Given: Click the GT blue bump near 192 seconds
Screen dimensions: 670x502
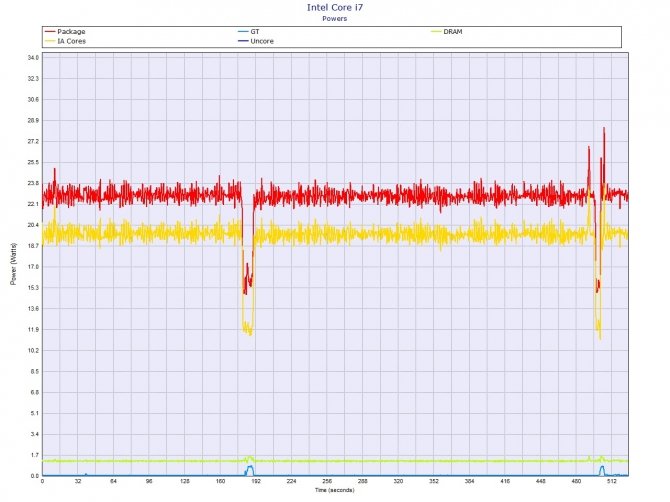Looking at the screenshot, I should (250, 470).
